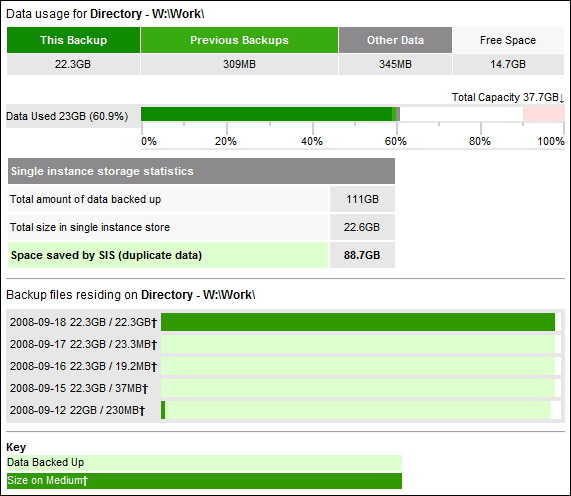Select the Total amount of data backed up row
571x496 pixels.
[201, 199]
